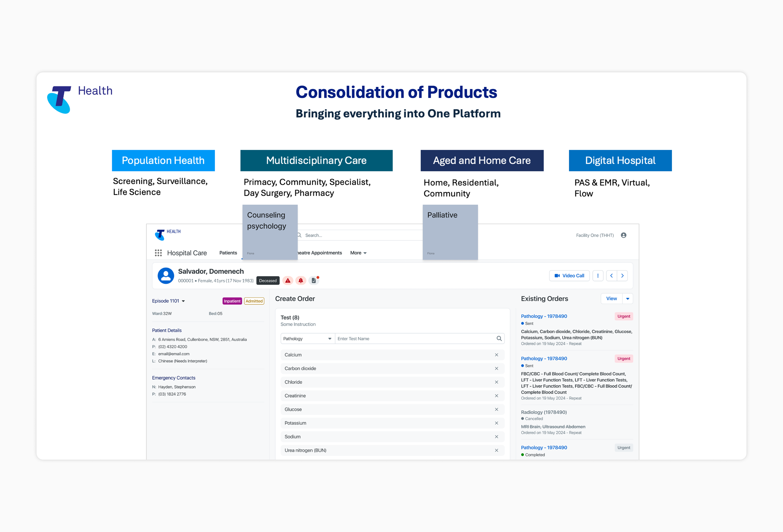Open the app launcher grid icon
783x532 pixels.
tap(158, 253)
